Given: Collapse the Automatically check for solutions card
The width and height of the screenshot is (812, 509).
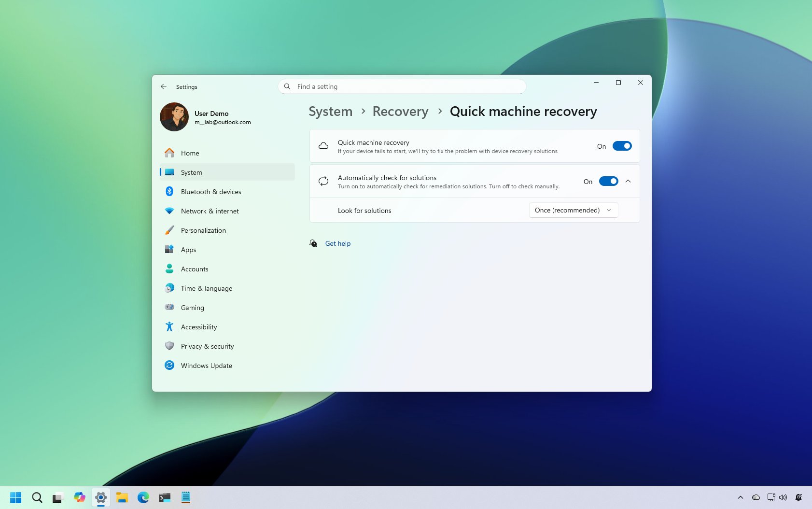Looking at the screenshot, I should coord(628,181).
